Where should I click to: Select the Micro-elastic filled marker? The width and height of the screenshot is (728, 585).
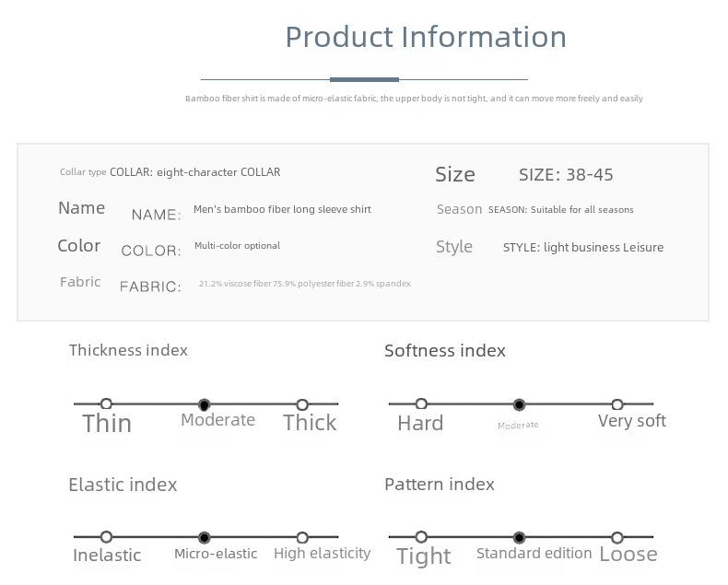coord(204,538)
